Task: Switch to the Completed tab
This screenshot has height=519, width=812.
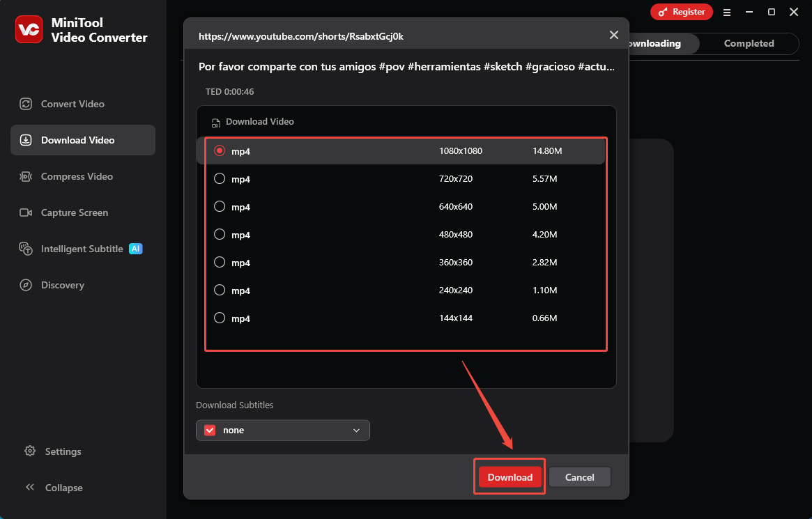Action: pos(749,43)
